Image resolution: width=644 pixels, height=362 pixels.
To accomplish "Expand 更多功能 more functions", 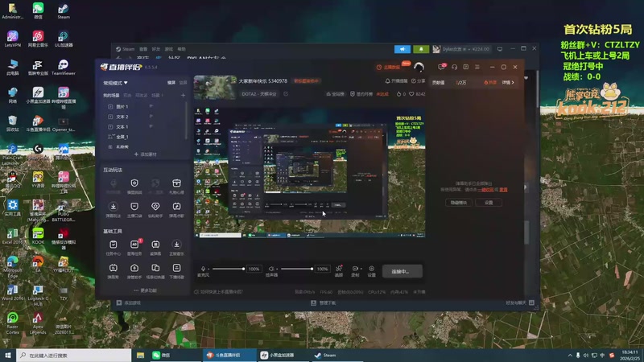I will click(146, 290).
